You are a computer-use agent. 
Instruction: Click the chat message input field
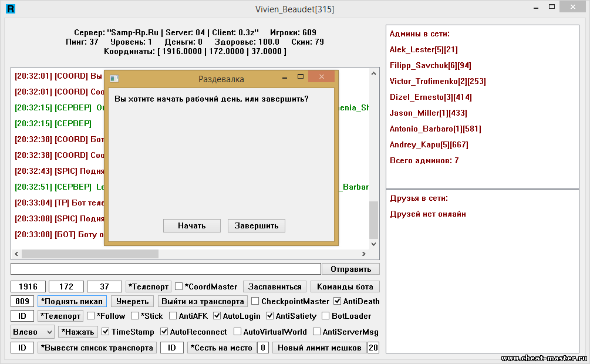tap(166, 269)
